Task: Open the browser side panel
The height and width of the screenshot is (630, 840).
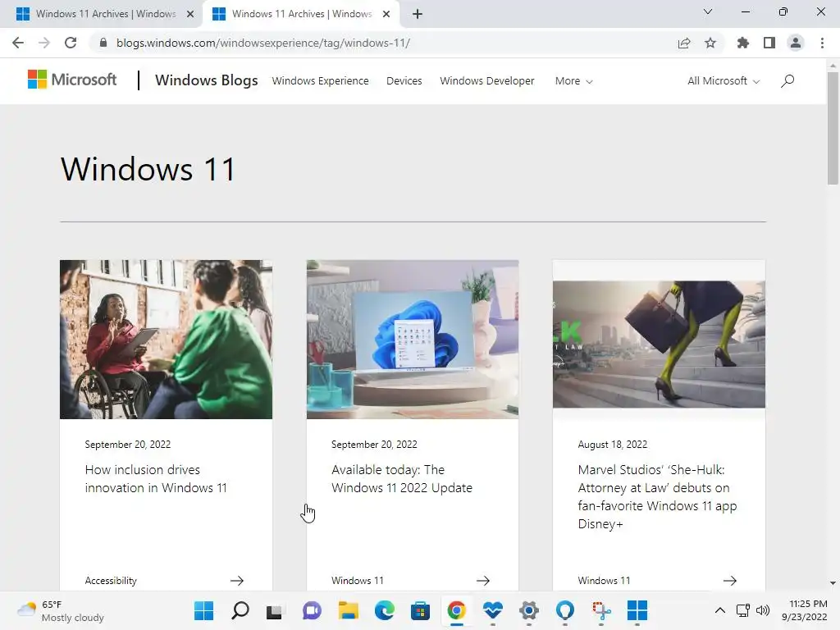Action: pyautogui.click(x=769, y=43)
